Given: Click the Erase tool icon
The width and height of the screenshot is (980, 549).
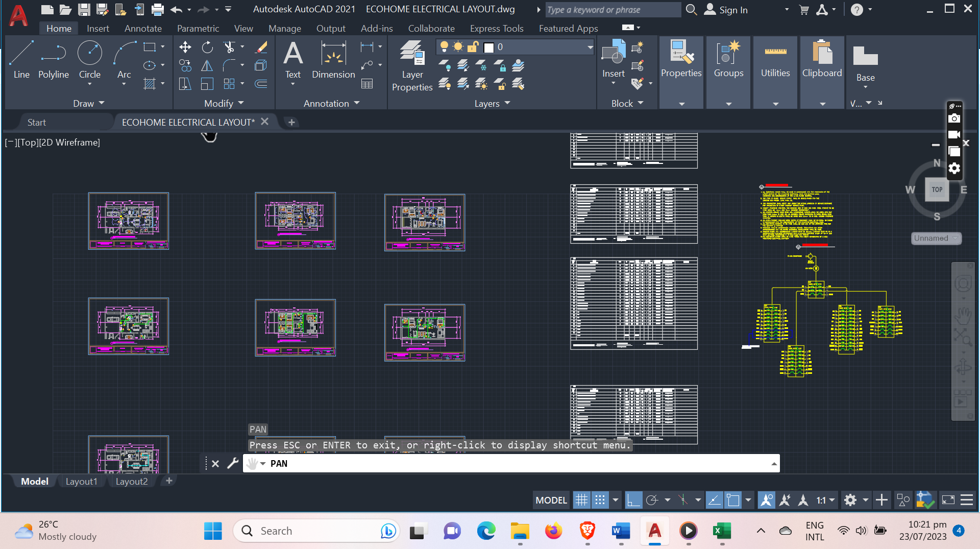Looking at the screenshot, I should pyautogui.click(x=261, y=47).
